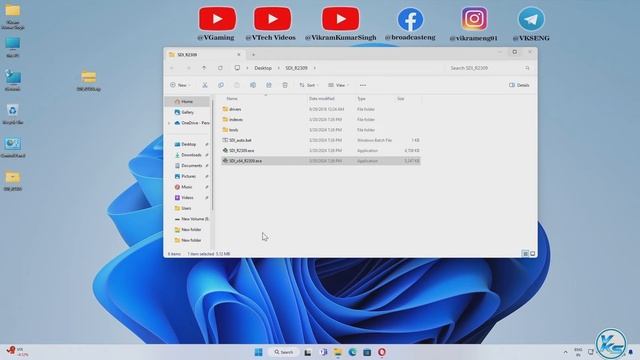
Task: Open the Sort dropdown
Action: pos(309,85)
